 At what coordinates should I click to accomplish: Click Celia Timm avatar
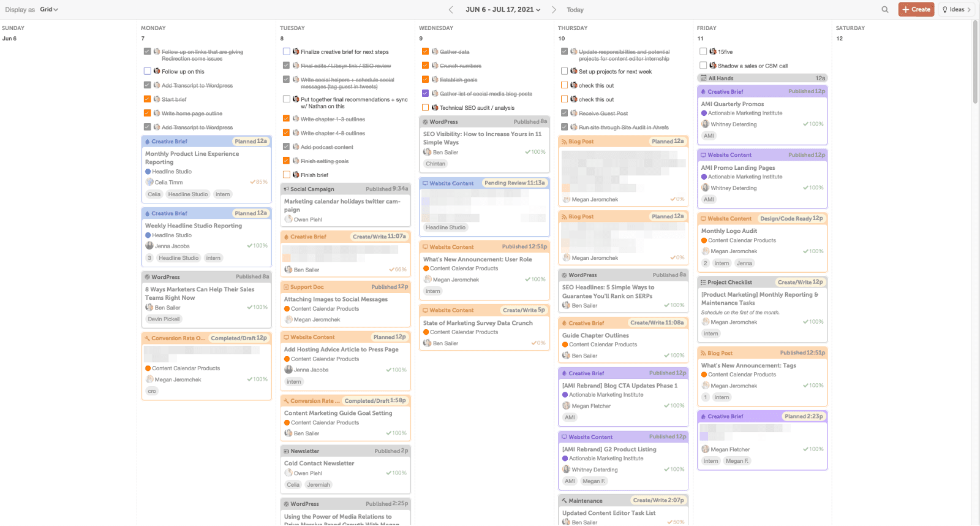[x=149, y=182]
